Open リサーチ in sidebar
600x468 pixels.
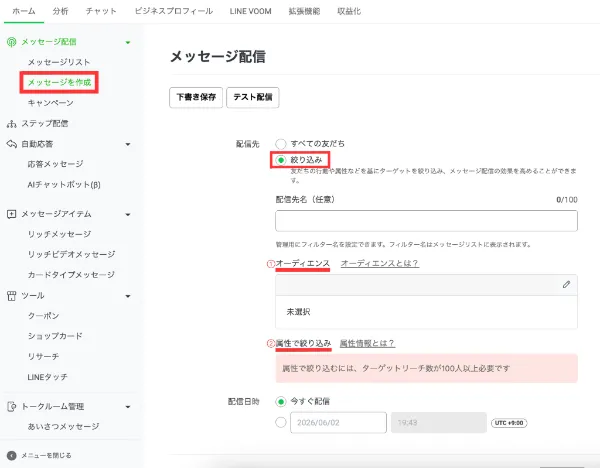click(43, 357)
